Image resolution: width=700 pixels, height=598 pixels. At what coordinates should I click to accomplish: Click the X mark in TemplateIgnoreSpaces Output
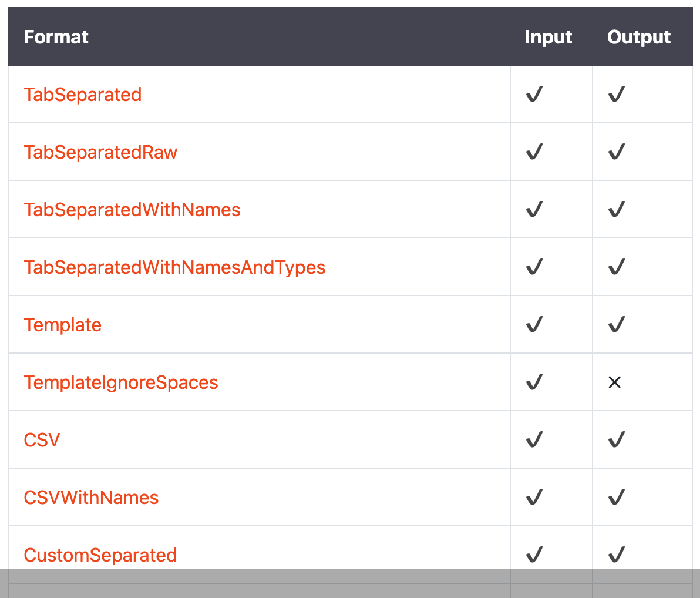[x=615, y=382]
